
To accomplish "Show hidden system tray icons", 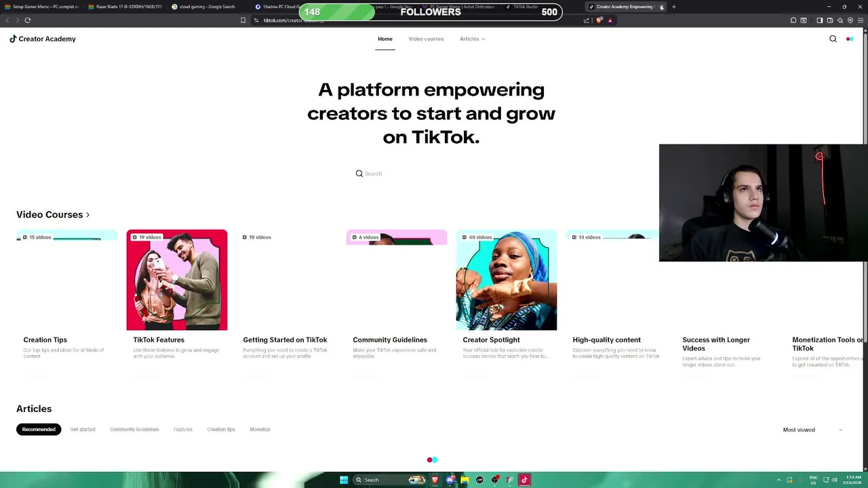I will [x=778, y=480].
